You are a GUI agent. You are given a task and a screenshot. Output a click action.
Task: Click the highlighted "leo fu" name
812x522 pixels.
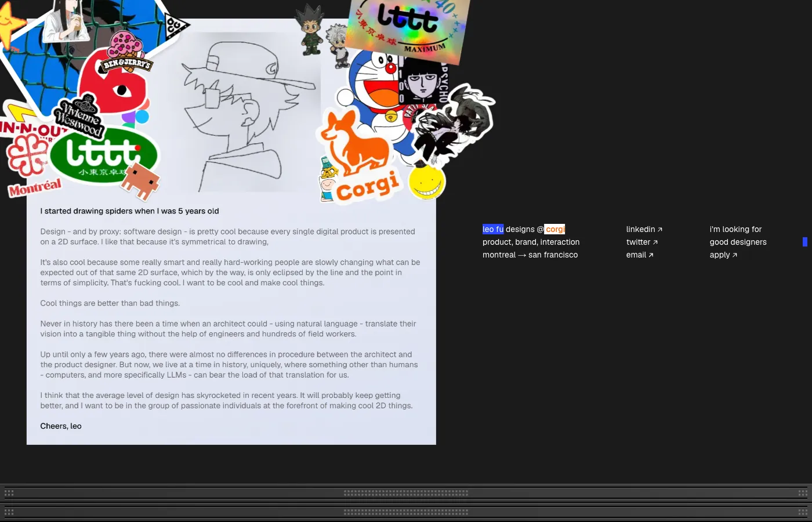(493, 229)
